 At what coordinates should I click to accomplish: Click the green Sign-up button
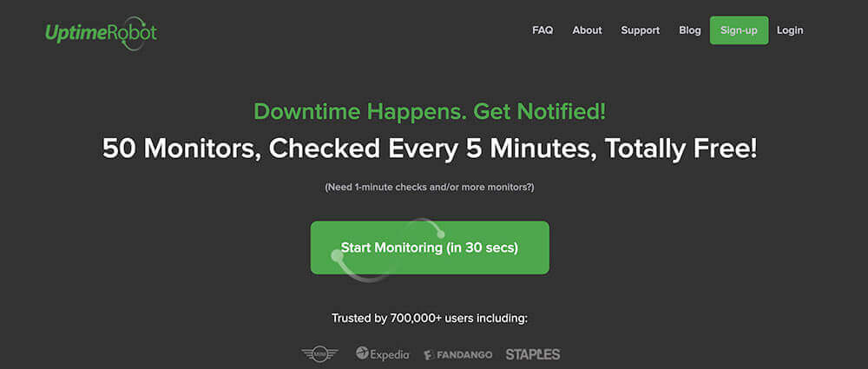point(739,30)
